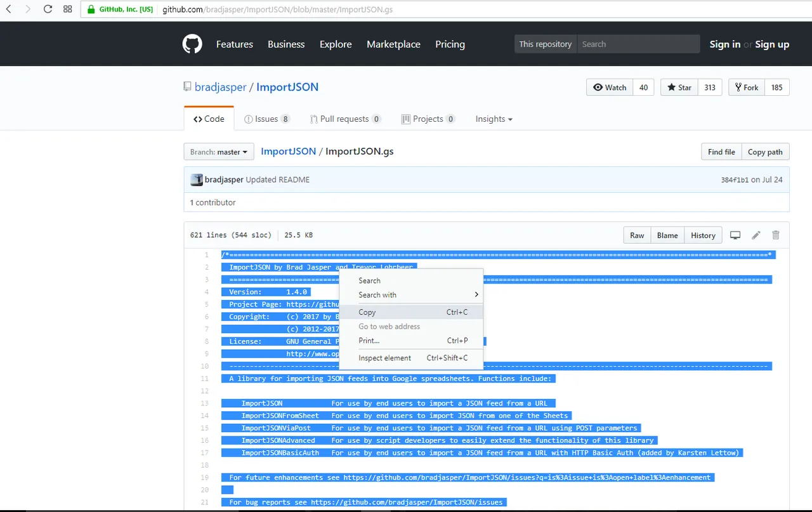Open the bradjasper user profile link
The height and width of the screenshot is (512, 812).
(x=221, y=87)
